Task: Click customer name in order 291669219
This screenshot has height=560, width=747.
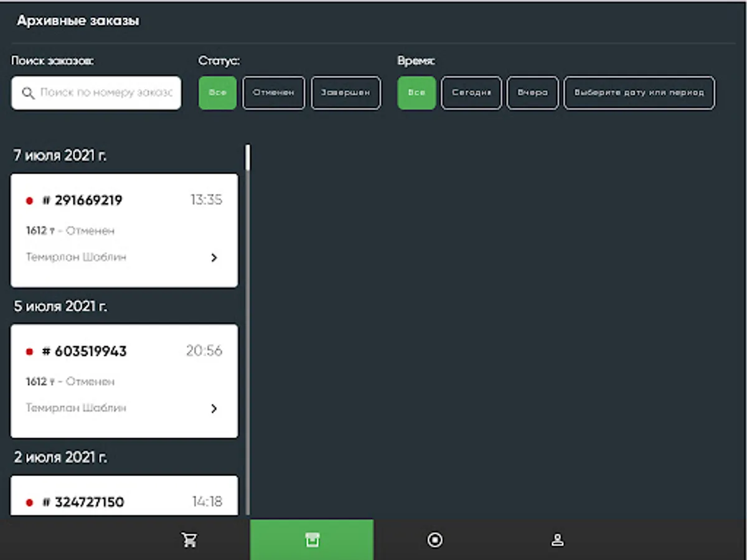Action: [76, 257]
